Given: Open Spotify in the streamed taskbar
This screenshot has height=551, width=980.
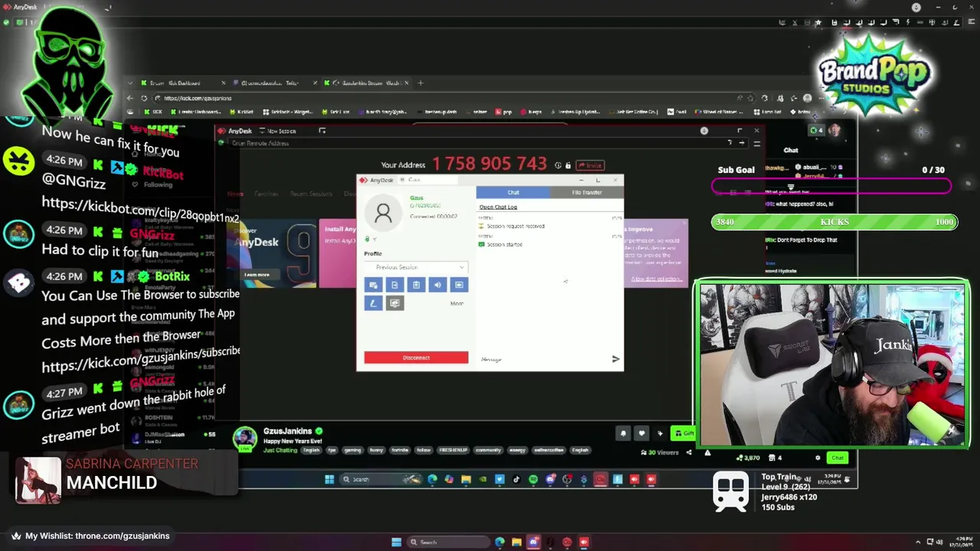Looking at the screenshot, I should click(533, 479).
